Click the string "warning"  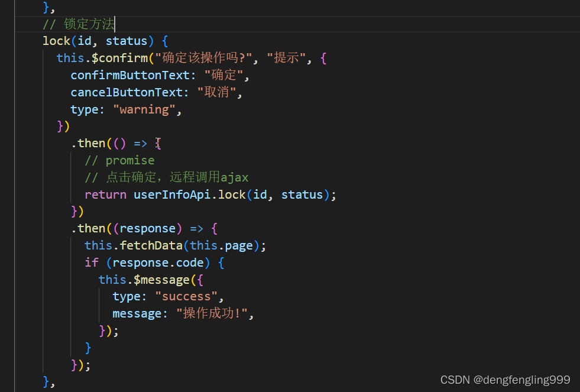[144, 109]
